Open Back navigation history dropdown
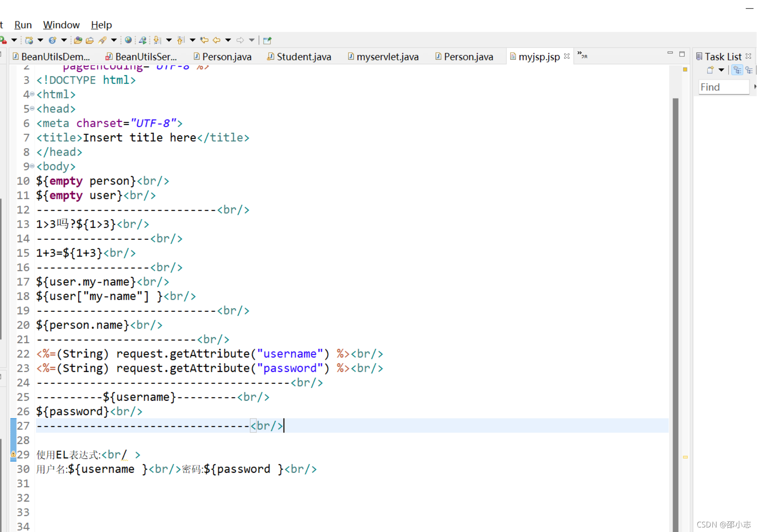Screen dimensions: 757x532 pos(228,40)
